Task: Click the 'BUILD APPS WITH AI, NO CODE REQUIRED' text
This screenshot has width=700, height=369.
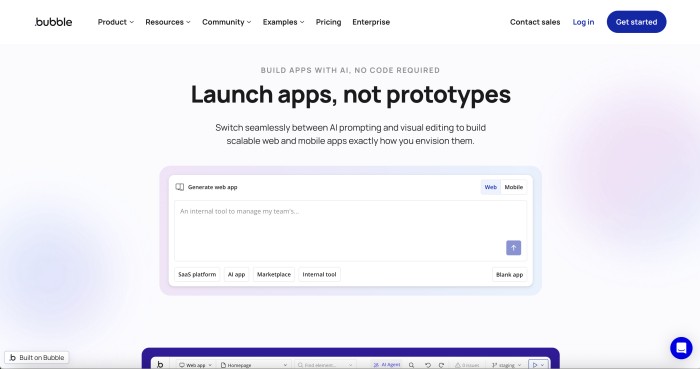Action: click(x=350, y=70)
